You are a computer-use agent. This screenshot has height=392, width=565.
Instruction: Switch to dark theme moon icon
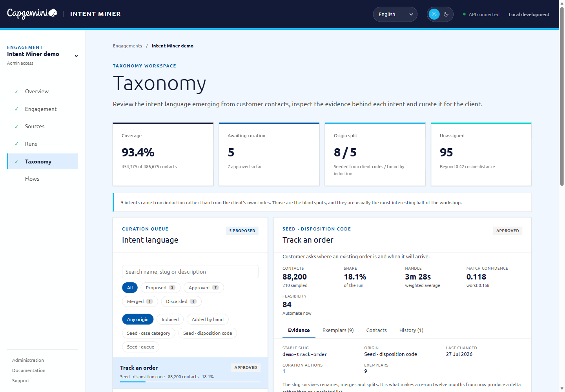446,15
